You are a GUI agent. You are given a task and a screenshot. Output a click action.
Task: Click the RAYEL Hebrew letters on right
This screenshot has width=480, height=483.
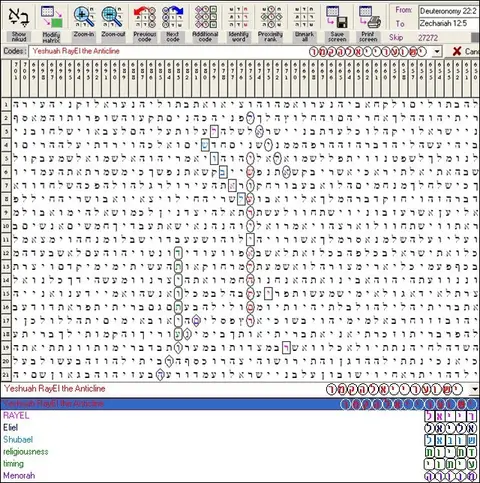(x=450, y=416)
